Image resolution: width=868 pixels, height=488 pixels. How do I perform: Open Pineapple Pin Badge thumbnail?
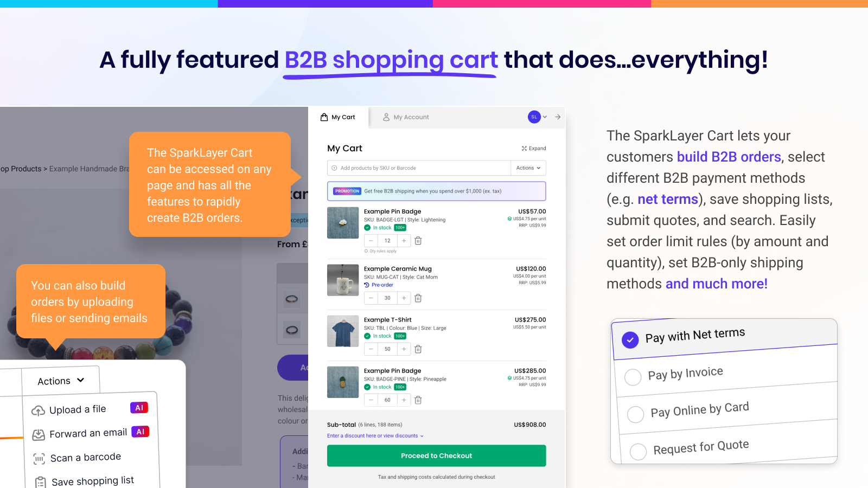[x=343, y=382]
